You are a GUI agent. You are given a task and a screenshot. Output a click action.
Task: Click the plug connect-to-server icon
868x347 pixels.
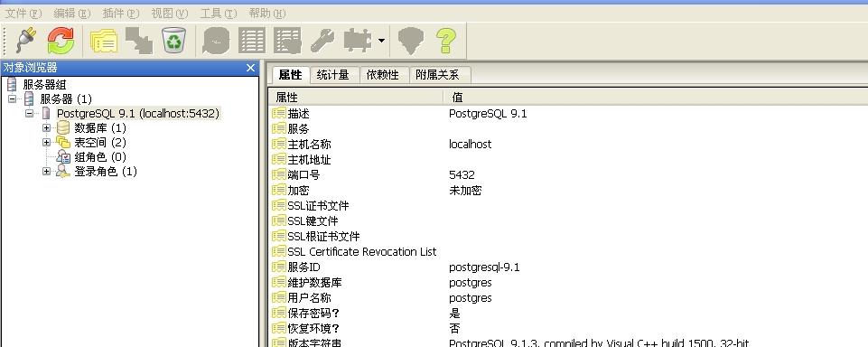pos(26,41)
